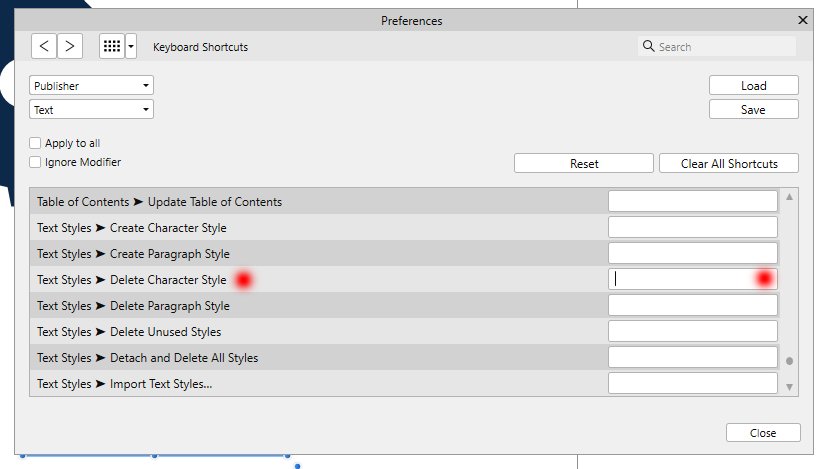Click the Save button
This screenshot has width=821, height=469.
click(753, 109)
